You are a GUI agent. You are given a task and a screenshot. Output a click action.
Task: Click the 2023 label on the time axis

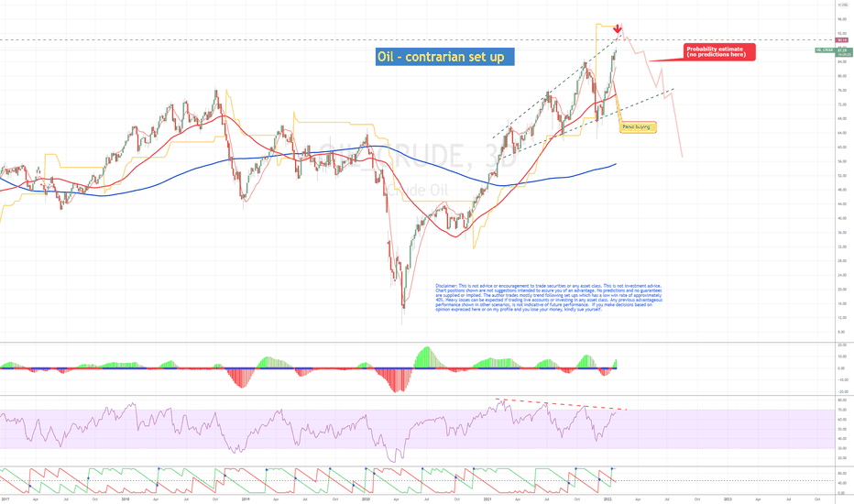728,499
